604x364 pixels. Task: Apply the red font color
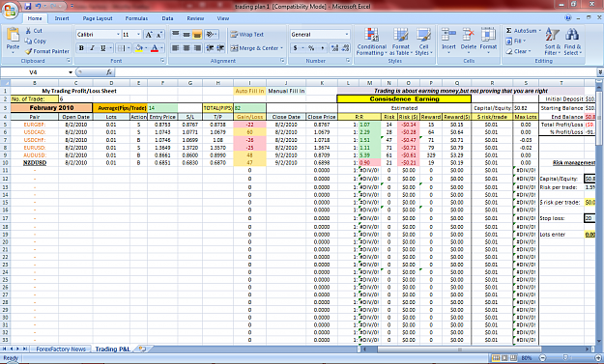(x=155, y=48)
